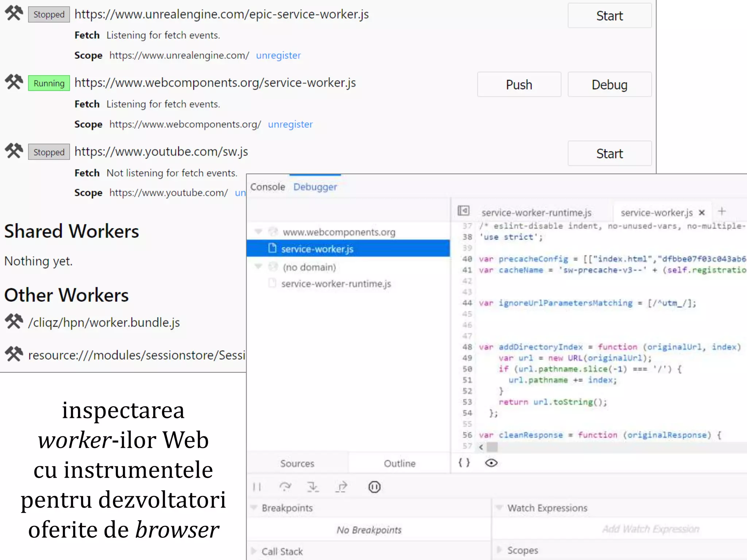Image resolution: width=747 pixels, height=560 pixels.
Task: Click the tools icon beside the youtube sw.js worker
Action: pyautogui.click(x=14, y=151)
